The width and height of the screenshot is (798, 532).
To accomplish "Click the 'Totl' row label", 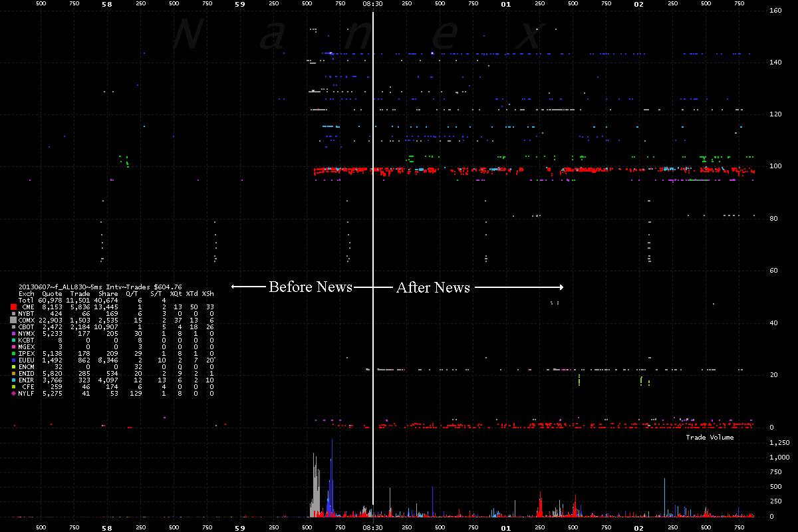I will (27, 300).
